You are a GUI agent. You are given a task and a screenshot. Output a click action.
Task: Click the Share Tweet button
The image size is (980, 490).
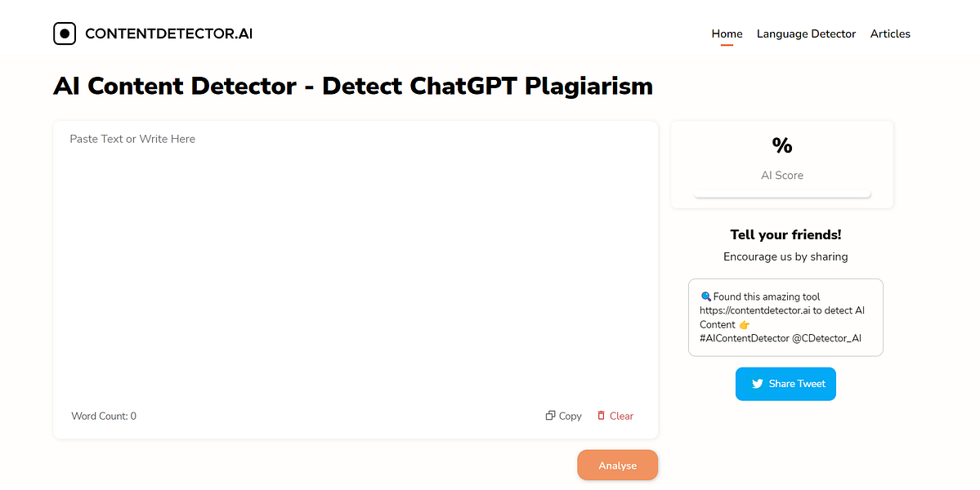coord(785,384)
